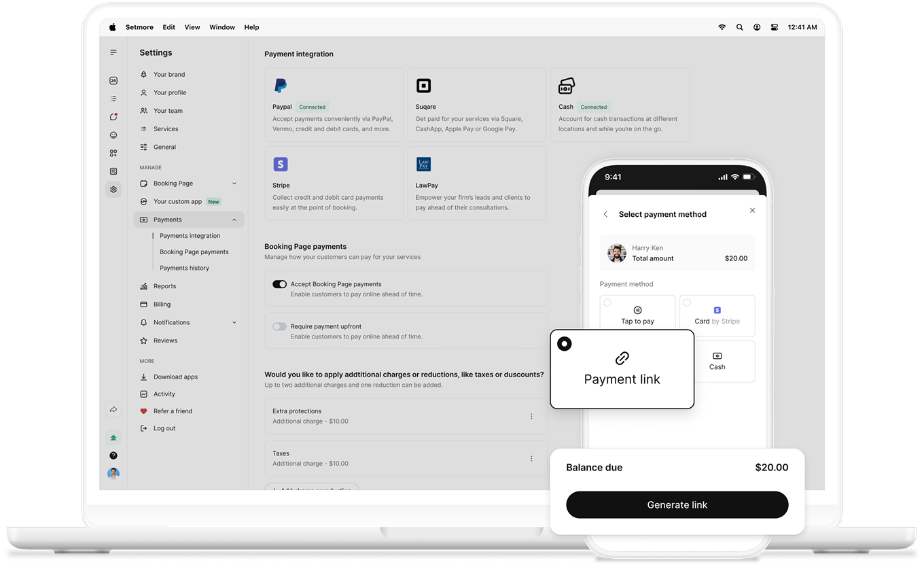Image resolution: width=924 pixels, height=571 pixels.
Task: Open the calendar icon showing 26
Action: coord(113,80)
